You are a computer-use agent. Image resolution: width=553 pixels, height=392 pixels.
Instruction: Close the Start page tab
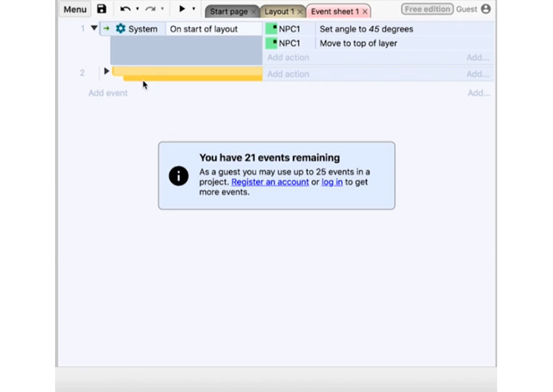pos(253,12)
